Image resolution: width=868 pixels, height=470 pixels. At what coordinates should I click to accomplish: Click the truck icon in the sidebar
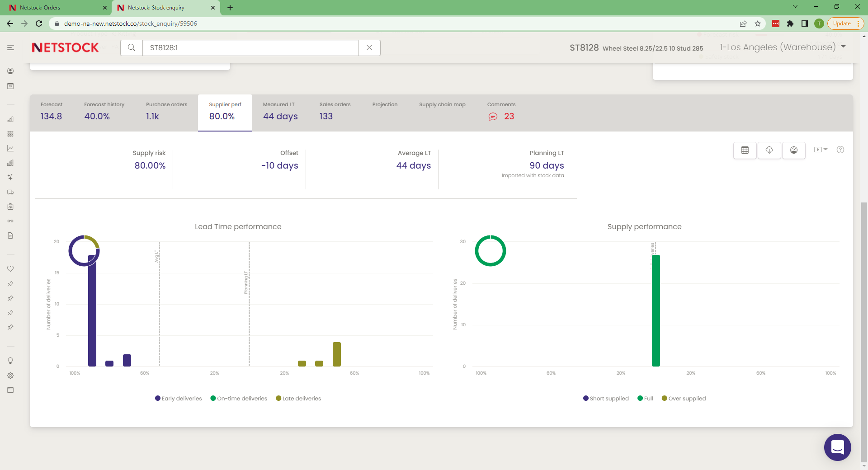click(10, 192)
